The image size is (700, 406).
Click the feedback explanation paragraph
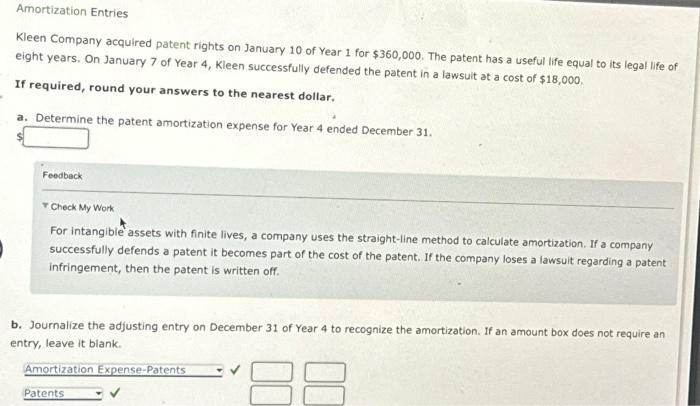(x=357, y=252)
